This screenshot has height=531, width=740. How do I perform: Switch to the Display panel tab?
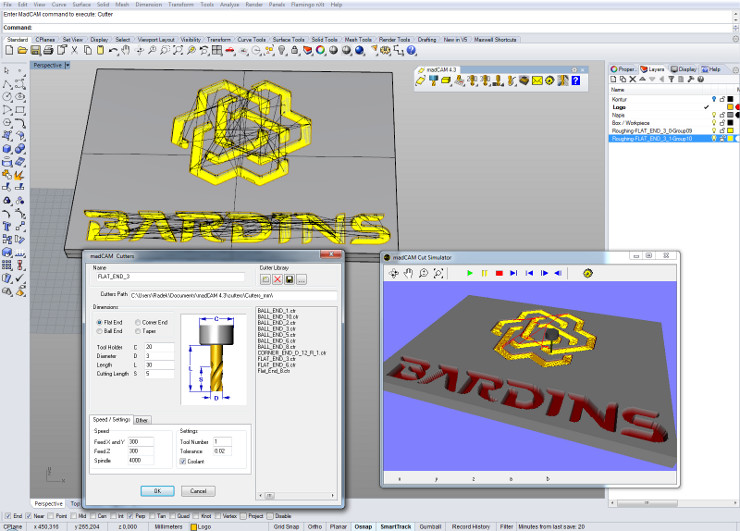[x=683, y=69]
